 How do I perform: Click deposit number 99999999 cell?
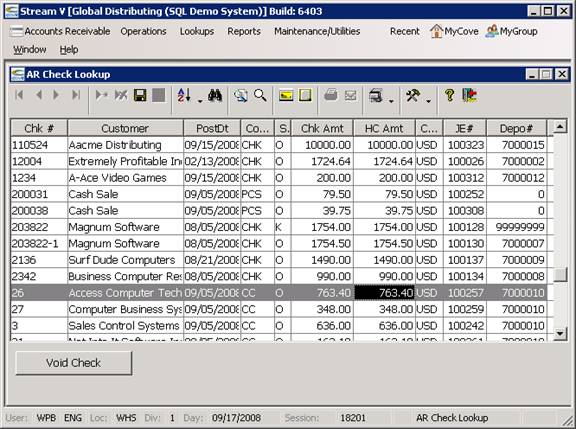click(516, 227)
